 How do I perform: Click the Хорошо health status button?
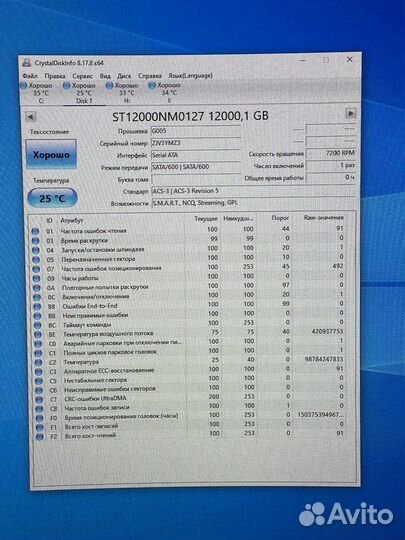(x=51, y=155)
